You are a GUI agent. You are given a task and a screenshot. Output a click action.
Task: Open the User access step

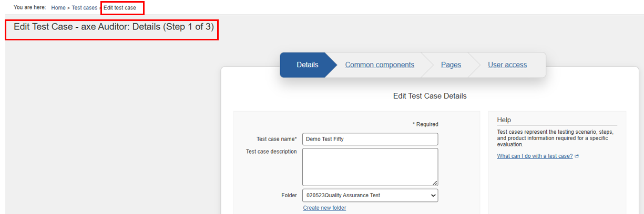click(x=507, y=65)
